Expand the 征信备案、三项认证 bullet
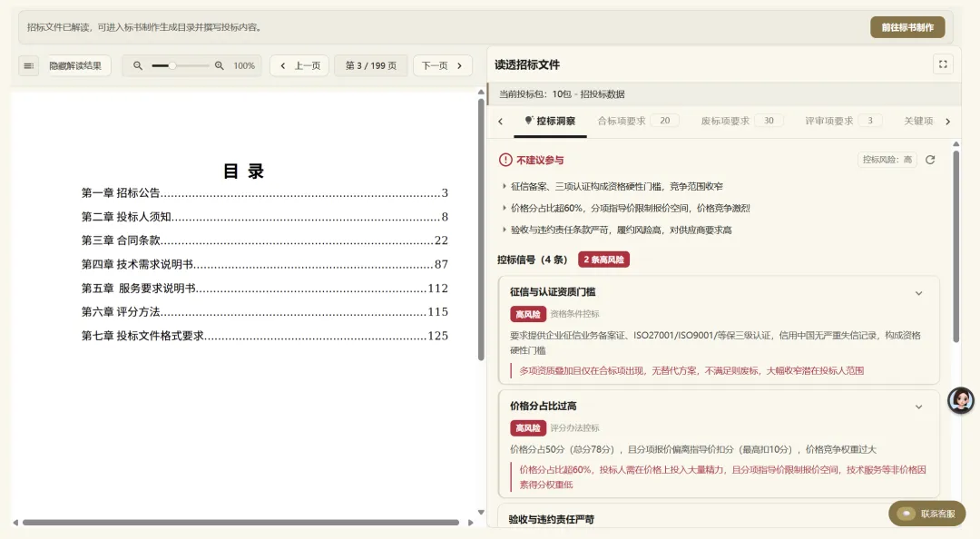Image resolution: width=980 pixels, height=539 pixels. (505, 186)
